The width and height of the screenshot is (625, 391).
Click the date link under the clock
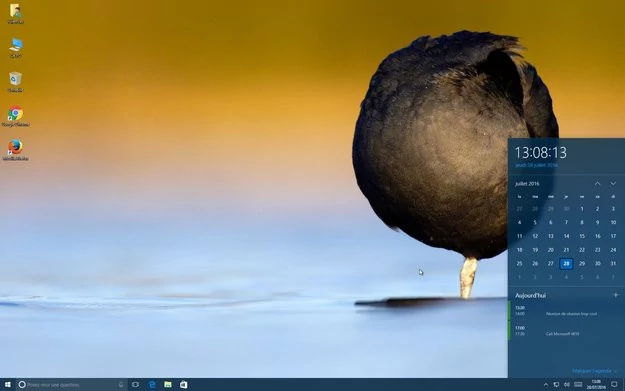click(x=536, y=165)
